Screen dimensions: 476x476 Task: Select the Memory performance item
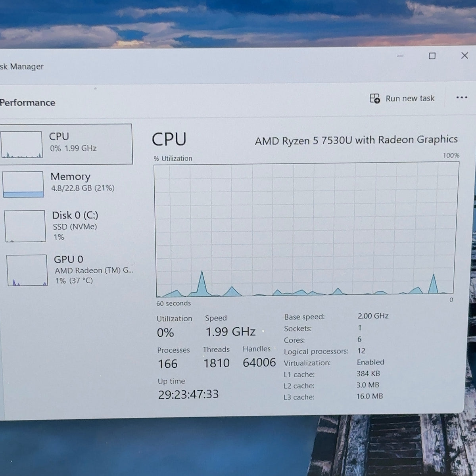(x=67, y=184)
